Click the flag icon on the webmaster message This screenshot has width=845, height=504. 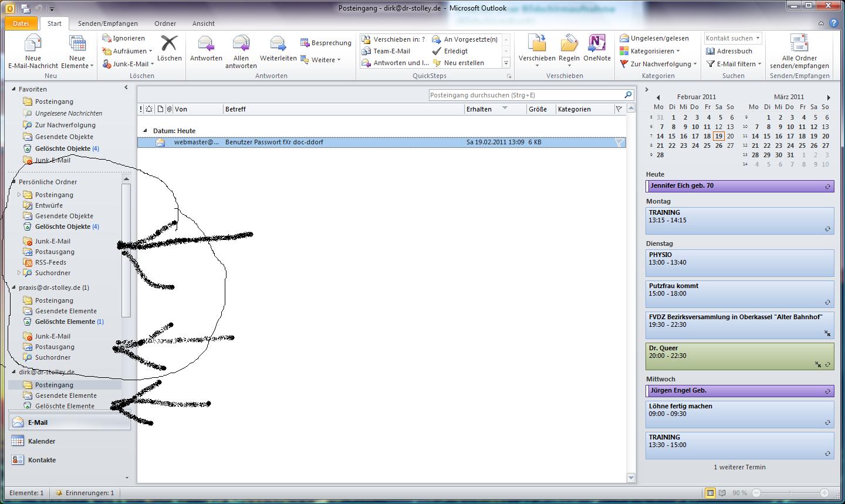click(619, 142)
